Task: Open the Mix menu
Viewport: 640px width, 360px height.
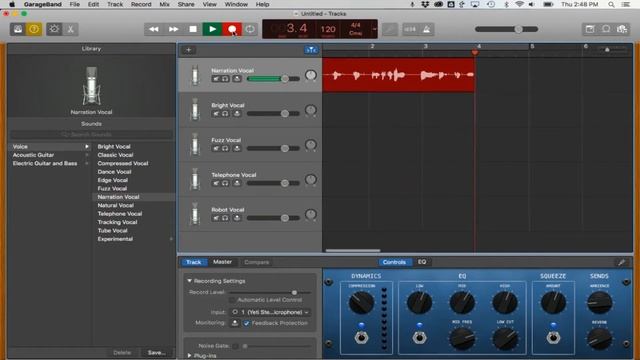Action: [x=164, y=4]
